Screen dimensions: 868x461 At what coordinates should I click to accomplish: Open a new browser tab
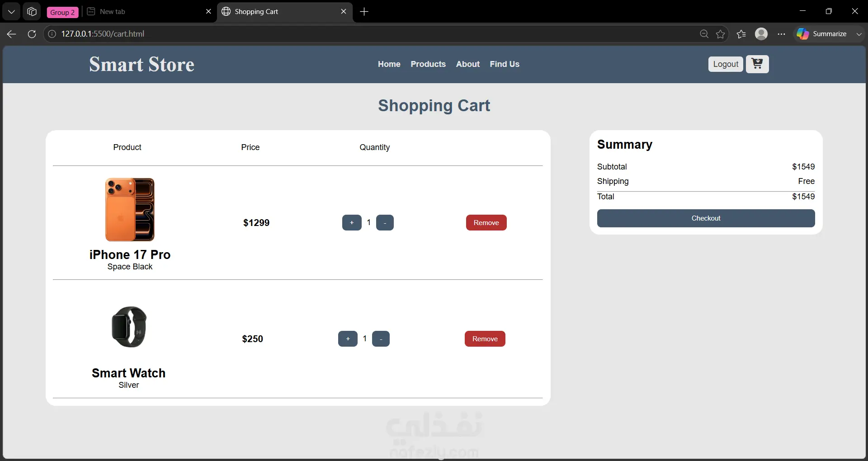[364, 12]
